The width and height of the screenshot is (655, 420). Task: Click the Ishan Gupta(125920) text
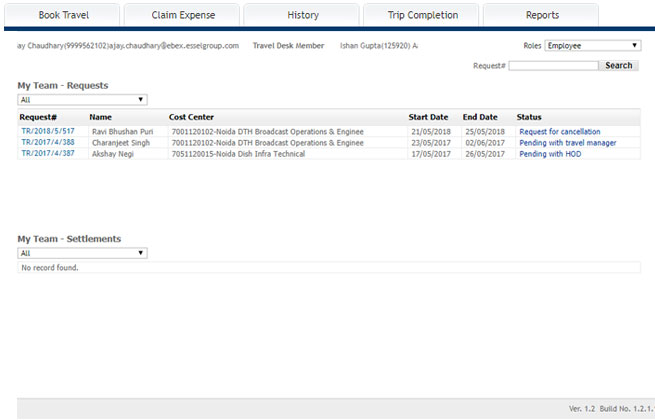(375, 46)
